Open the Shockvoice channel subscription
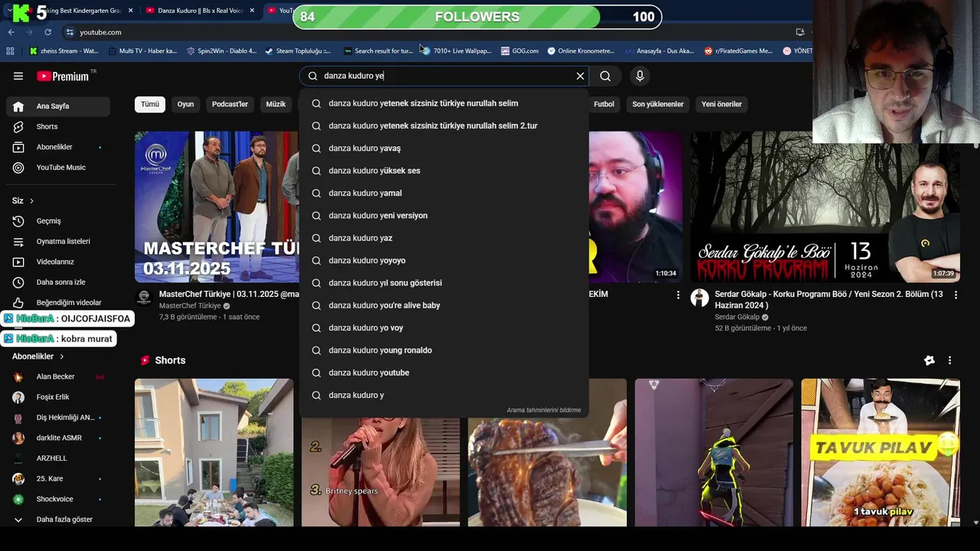Viewport: 980px width, 551px height. click(58, 499)
